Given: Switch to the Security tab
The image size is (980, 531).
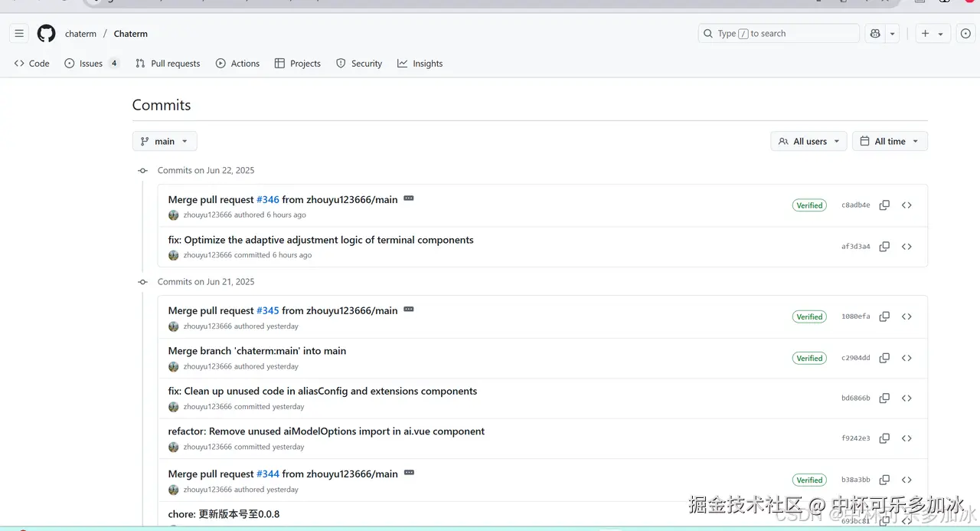Looking at the screenshot, I should click(x=359, y=64).
